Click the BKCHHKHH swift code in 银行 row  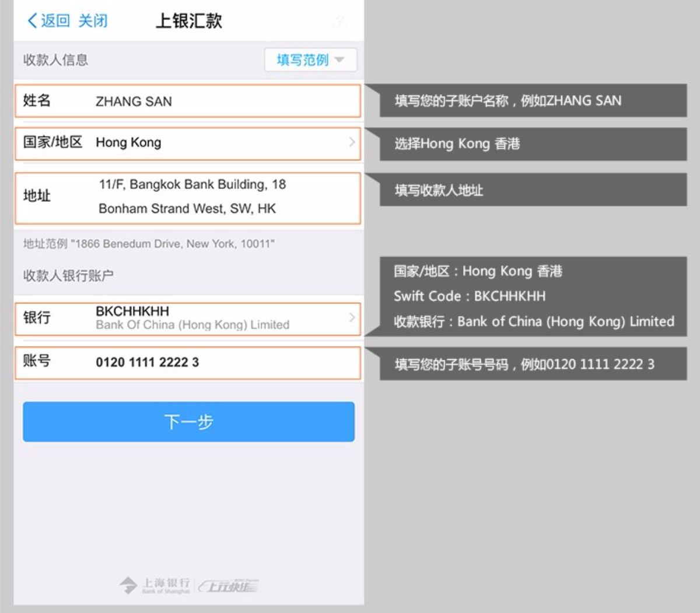click(x=132, y=311)
